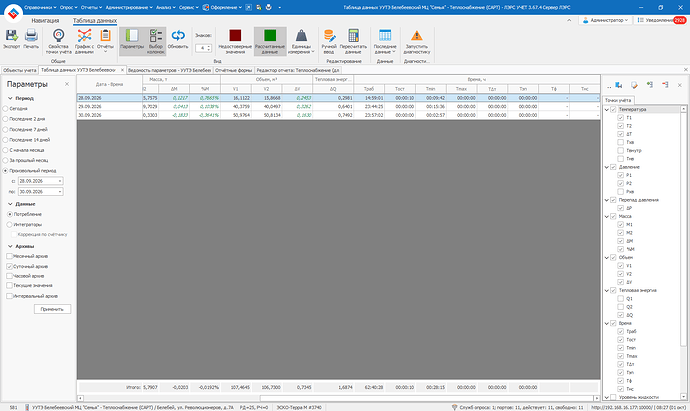Toggle the Q1 column checkbox

(620, 298)
